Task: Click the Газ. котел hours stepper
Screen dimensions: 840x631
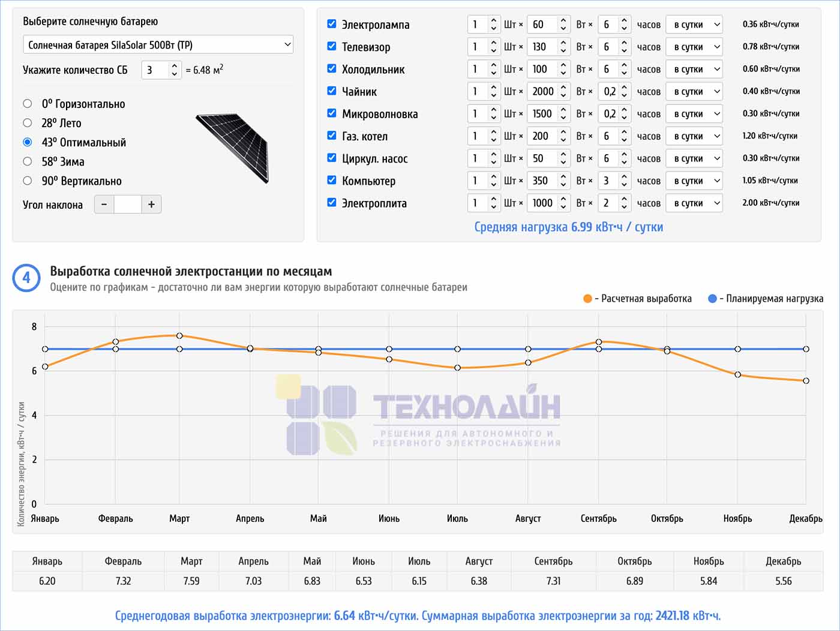Action: (624, 136)
